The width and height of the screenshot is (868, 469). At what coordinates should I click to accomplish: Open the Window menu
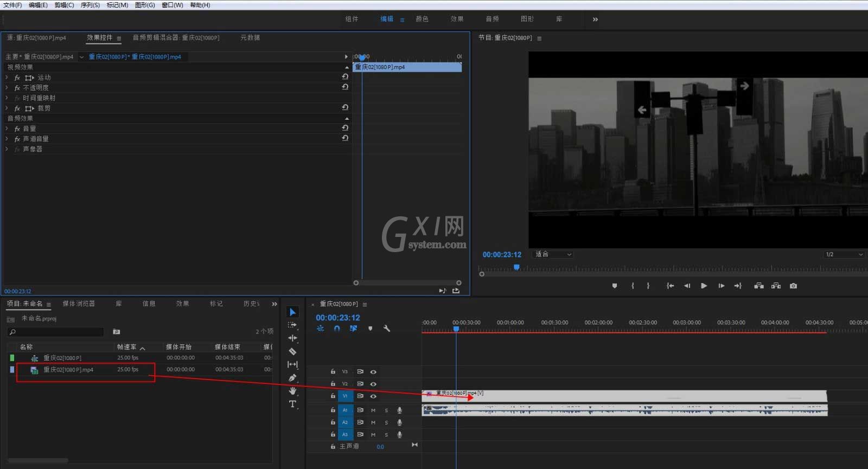click(x=173, y=5)
